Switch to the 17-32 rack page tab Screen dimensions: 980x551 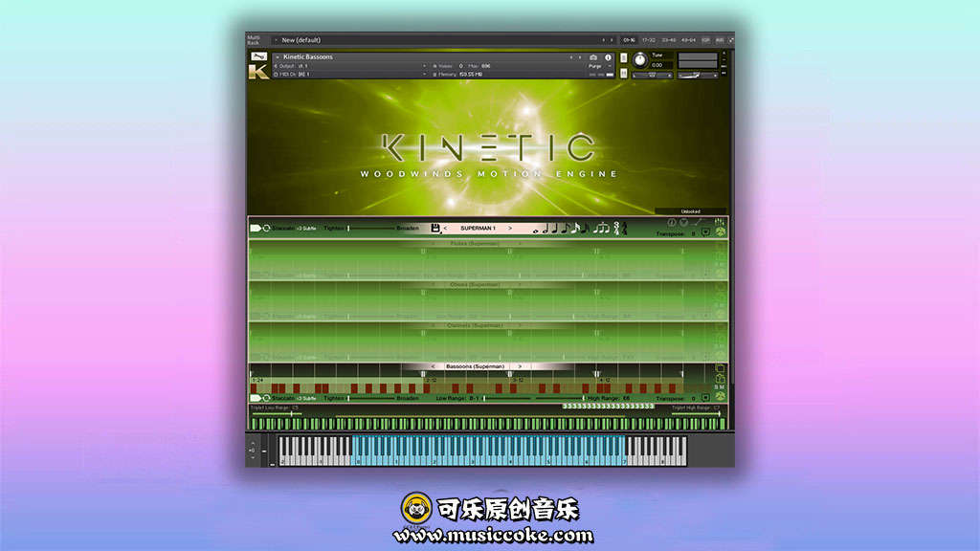(x=649, y=40)
